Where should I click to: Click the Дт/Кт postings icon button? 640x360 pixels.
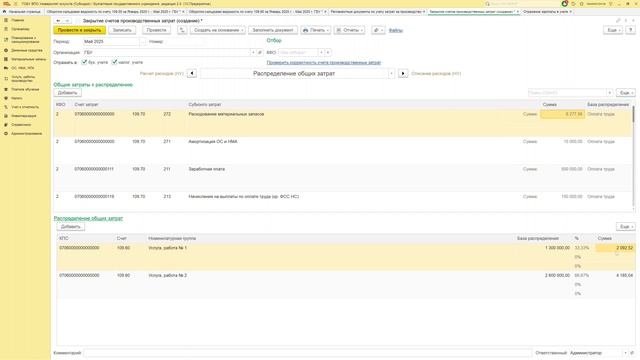(x=182, y=30)
